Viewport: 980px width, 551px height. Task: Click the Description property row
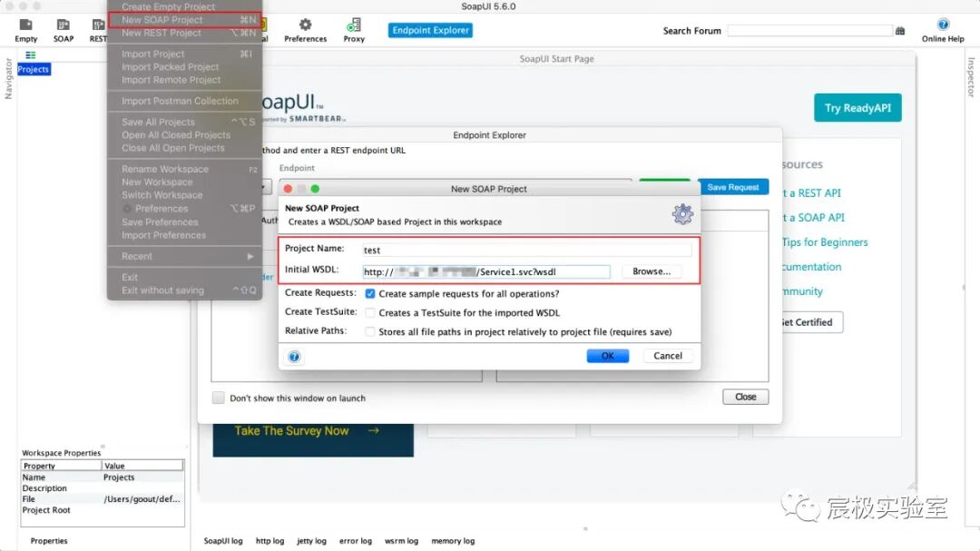[103, 487]
